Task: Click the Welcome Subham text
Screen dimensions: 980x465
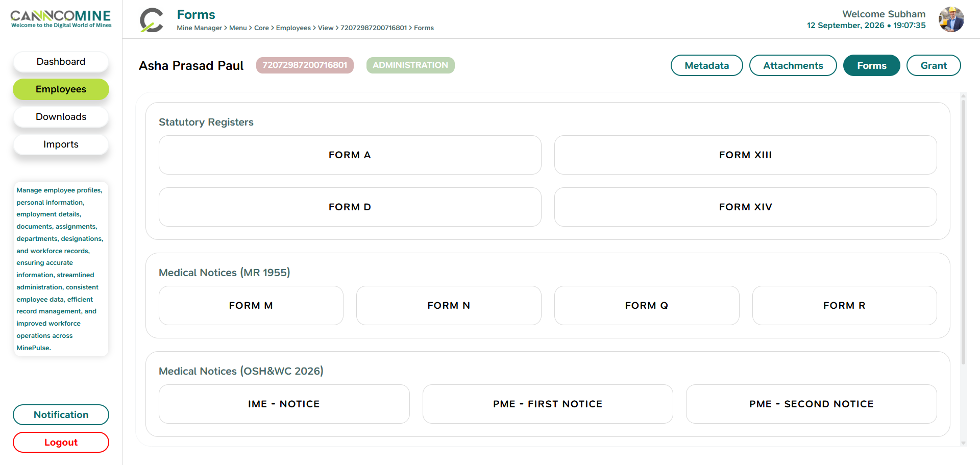Action: click(x=884, y=14)
